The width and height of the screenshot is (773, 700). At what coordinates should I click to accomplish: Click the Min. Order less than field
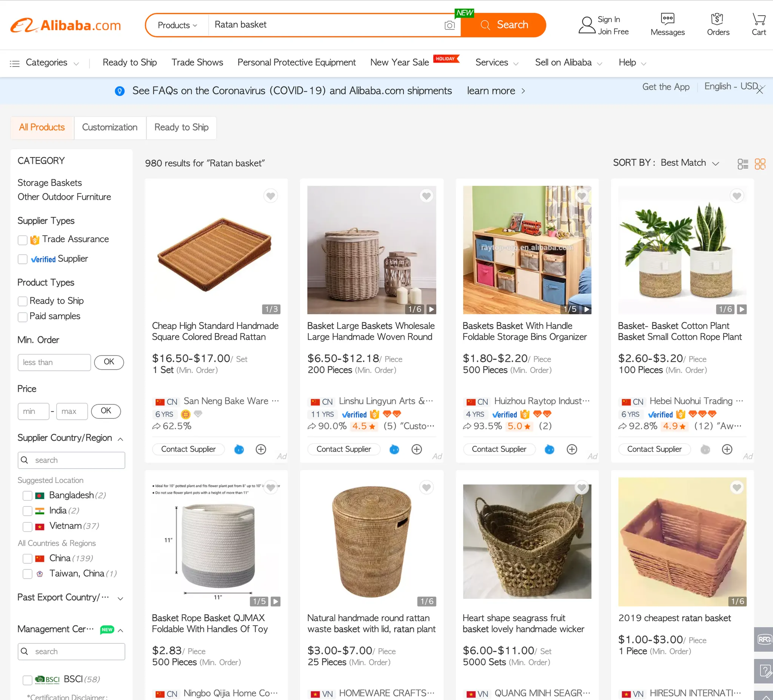pyautogui.click(x=54, y=362)
